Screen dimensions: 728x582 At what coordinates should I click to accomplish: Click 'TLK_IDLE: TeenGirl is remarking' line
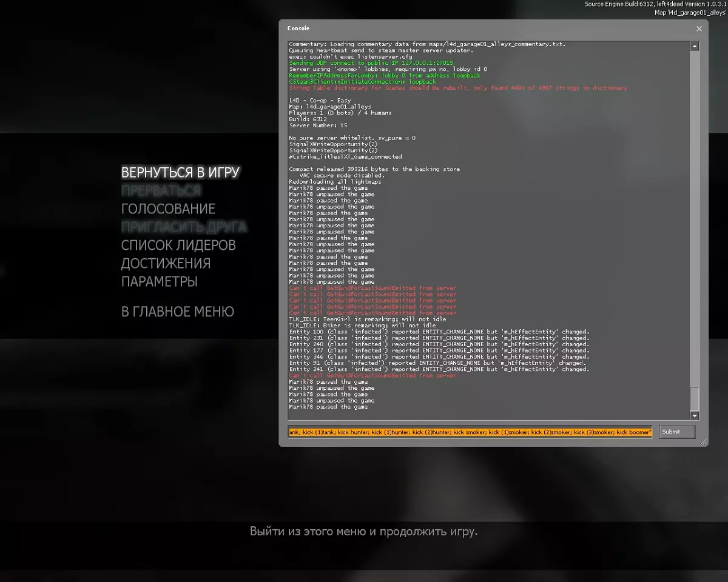368,319
